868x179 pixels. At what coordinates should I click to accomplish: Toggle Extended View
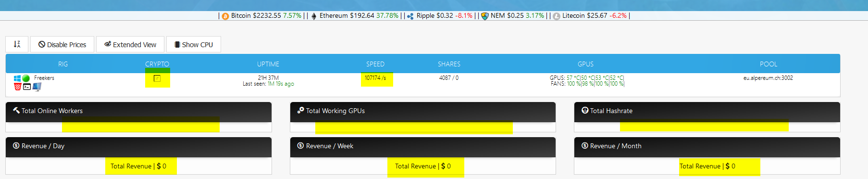click(x=130, y=44)
